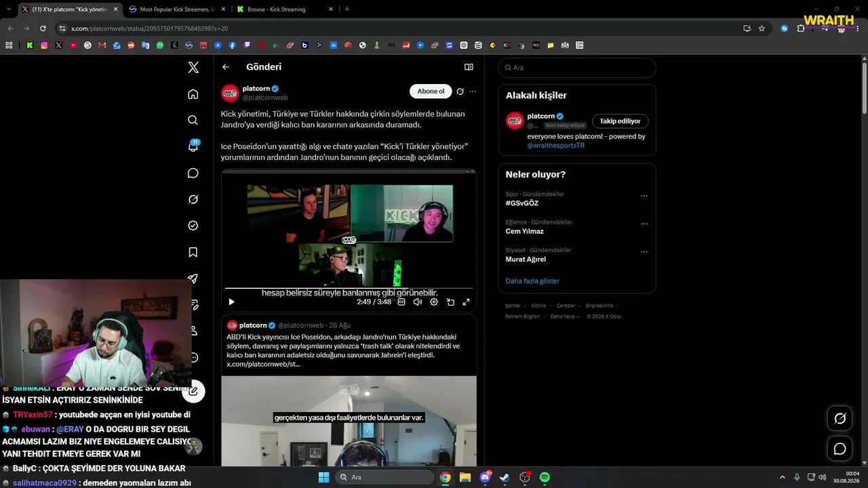868x488 pixels.
Task: Open more options for Cem Yılmaz trend
Action: [x=644, y=224]
